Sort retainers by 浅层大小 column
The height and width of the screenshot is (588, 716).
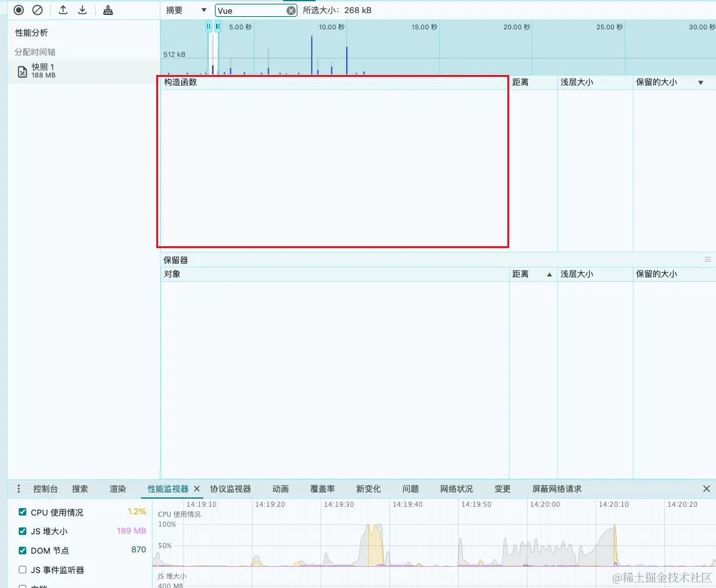(595, 274)
